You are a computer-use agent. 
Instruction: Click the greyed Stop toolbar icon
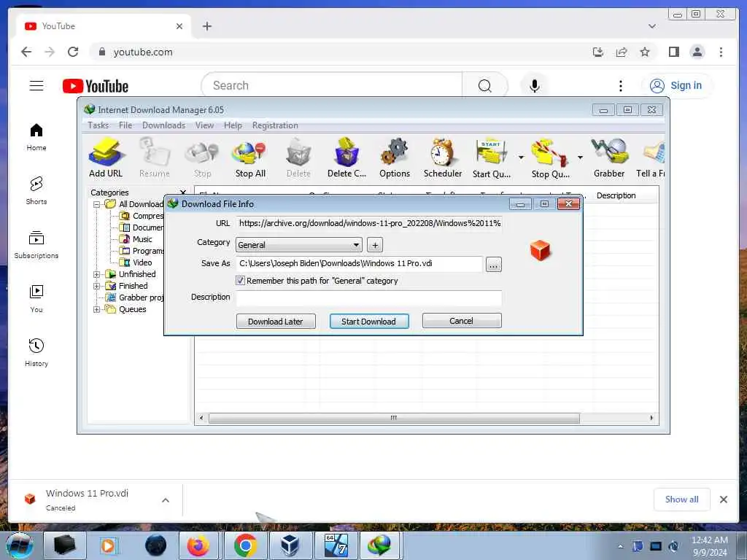click(203, 157)
